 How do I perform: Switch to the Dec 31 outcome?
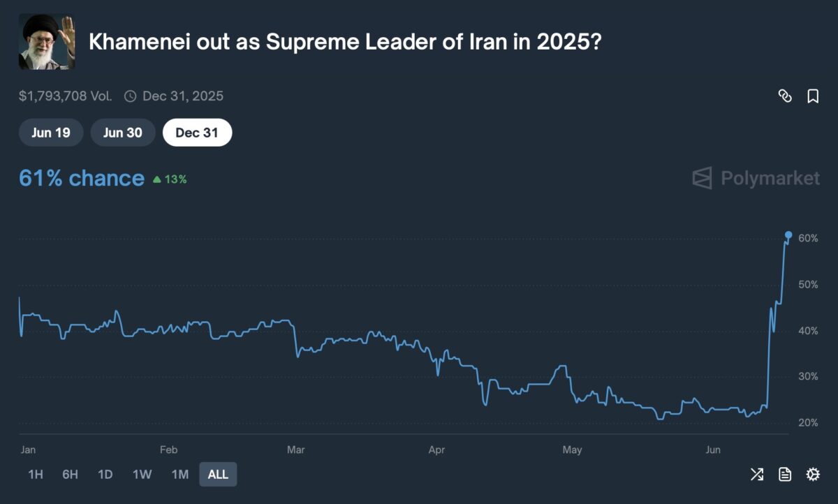tap(198, 132)
